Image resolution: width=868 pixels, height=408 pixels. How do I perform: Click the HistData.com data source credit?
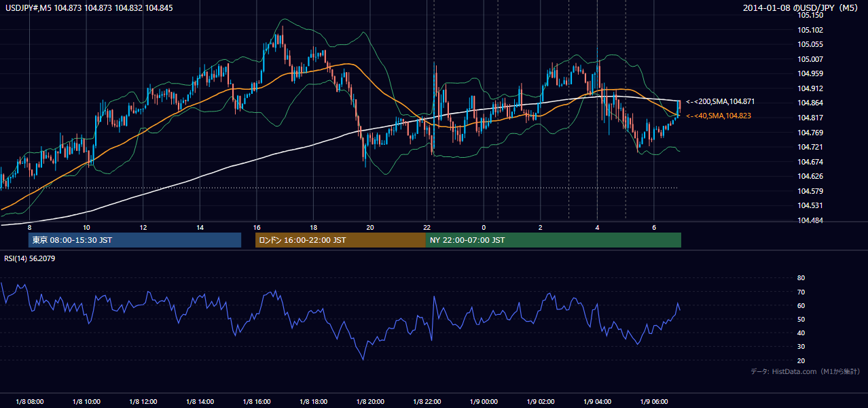805,371
